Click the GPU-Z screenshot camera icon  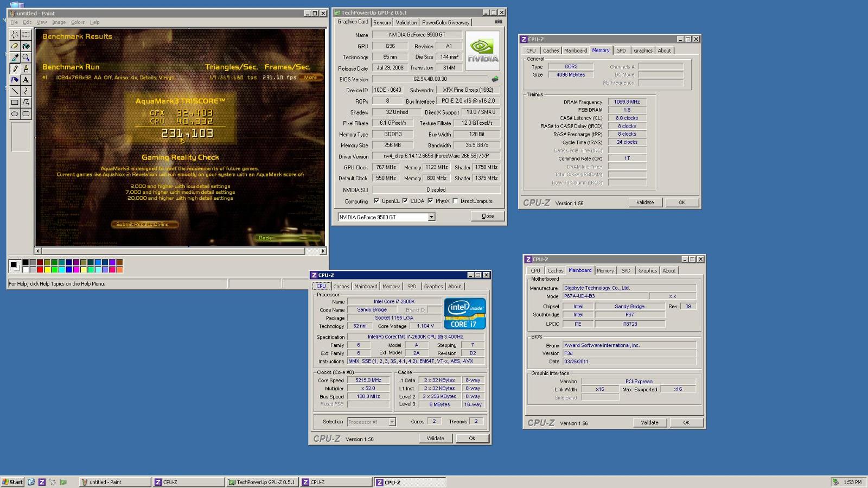click(499, 22)
